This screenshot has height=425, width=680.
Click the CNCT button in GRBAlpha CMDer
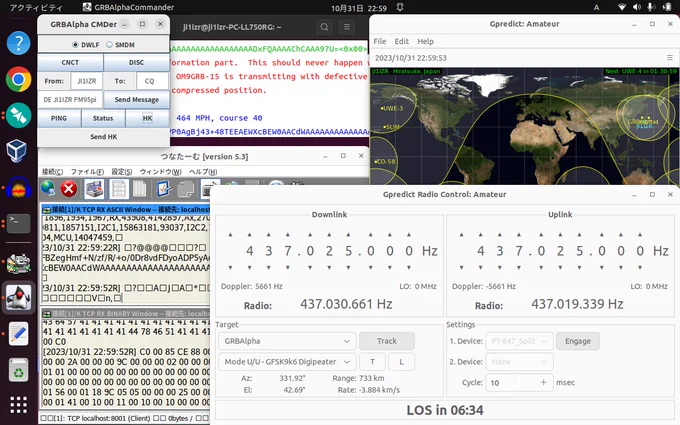pos(70,62)
